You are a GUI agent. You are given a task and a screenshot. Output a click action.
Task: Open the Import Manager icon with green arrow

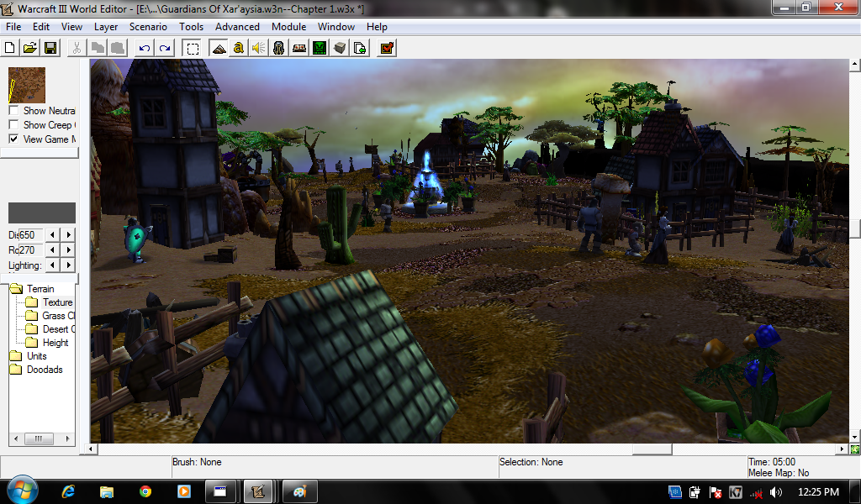click(x=360, y=48)
